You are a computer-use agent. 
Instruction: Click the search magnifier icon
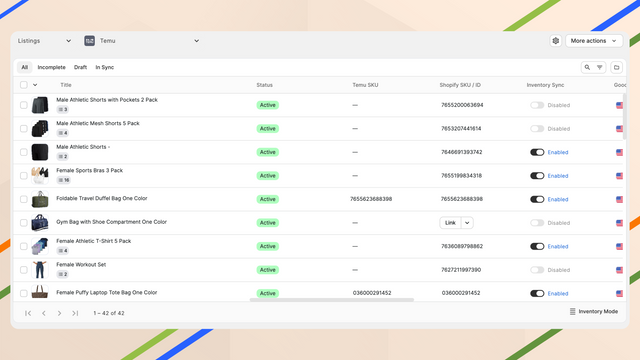[587, 67]
